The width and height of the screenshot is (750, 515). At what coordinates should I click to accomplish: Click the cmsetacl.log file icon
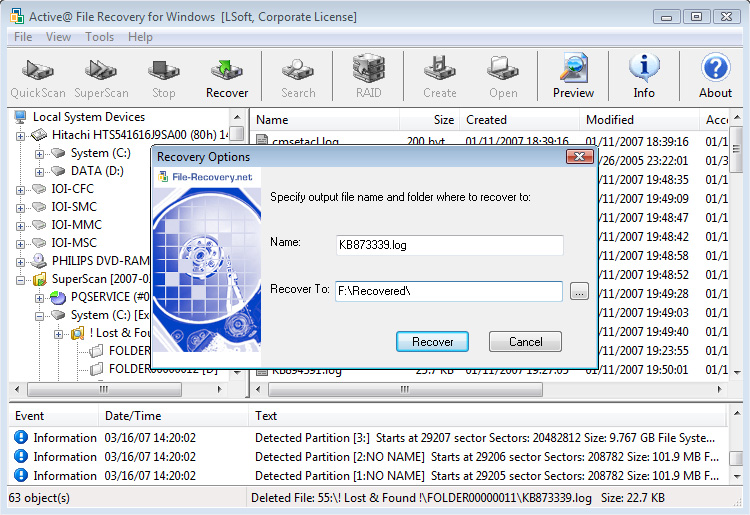coord(262,140)
